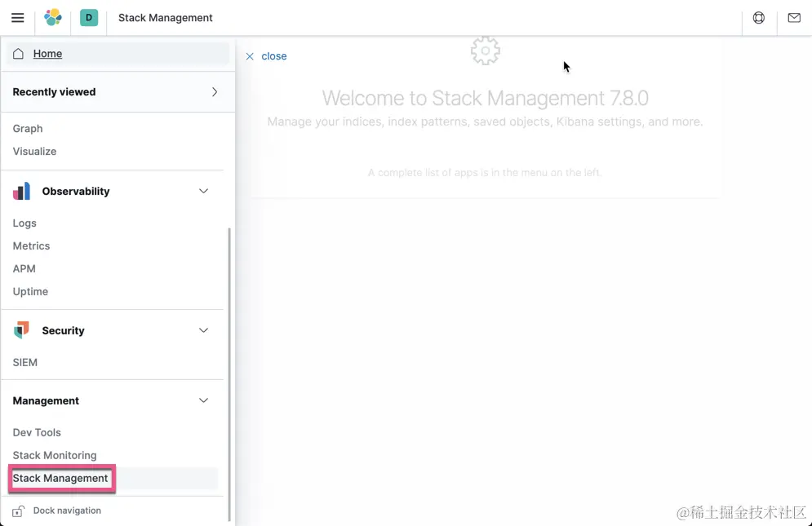This screenshot has width=812, height=526.
Task: Click the Security section heading
Action: tap(63, 330)
